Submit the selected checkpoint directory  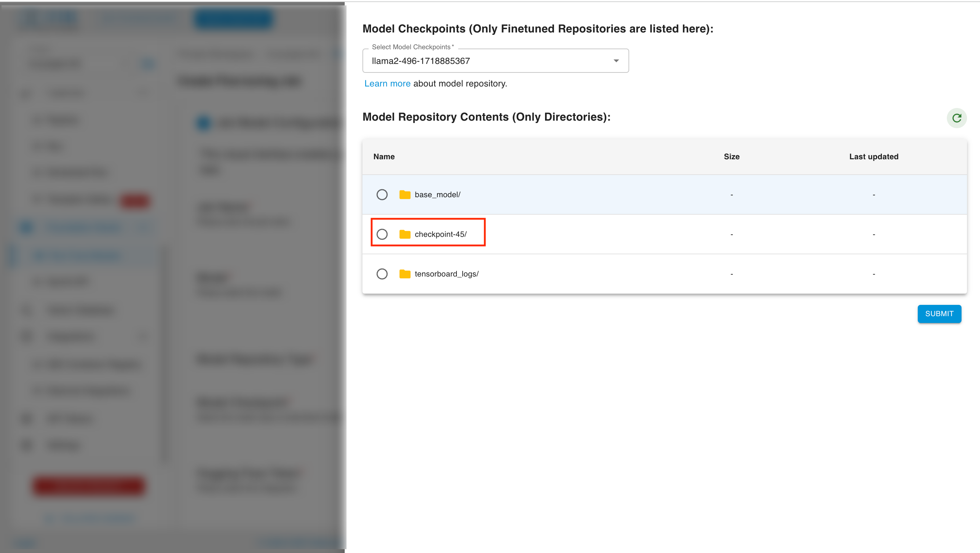[939, 314]
